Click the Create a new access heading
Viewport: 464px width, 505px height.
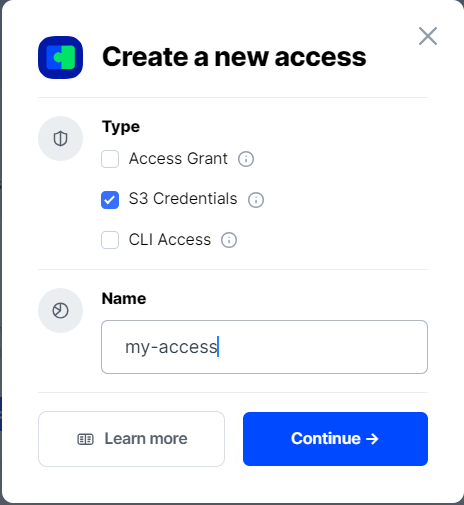[x=234, y=57]
